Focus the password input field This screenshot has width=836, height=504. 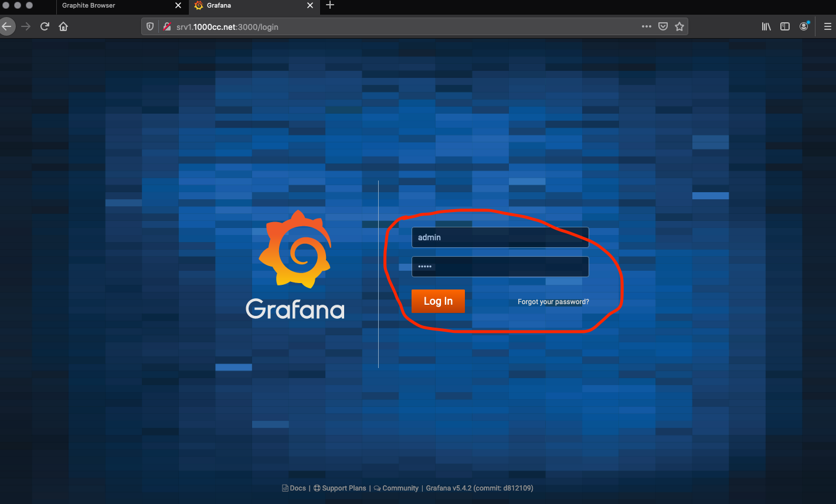click(500, 267)
